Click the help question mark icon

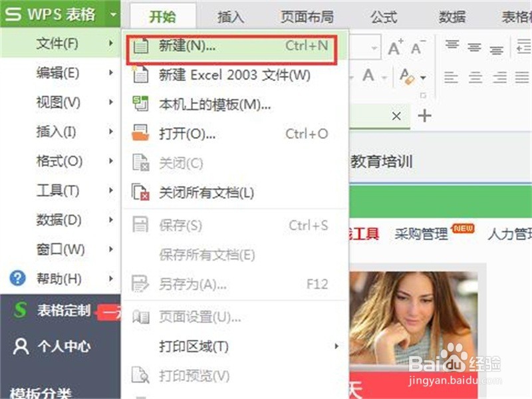(18, 278)
